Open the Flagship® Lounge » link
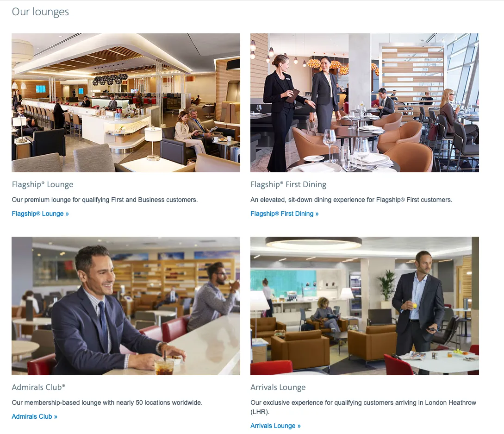Viewport: 504px width, 434px height. click(x=40, y=214)
